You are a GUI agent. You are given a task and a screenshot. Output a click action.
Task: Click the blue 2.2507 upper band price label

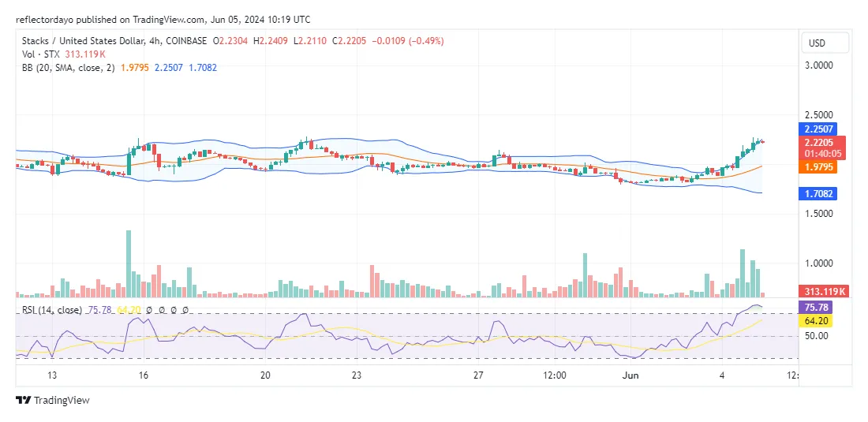click(x=823, y=129)
